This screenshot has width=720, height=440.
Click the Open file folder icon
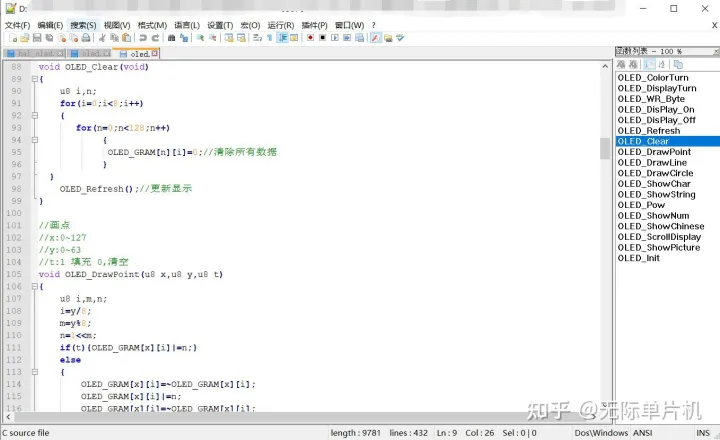click(x=25, y=38)
